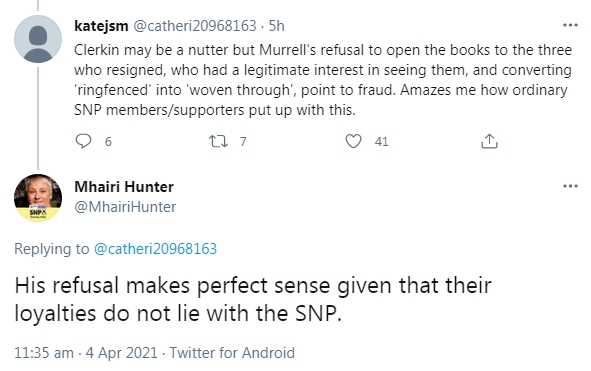View Mhairi Hunter's profile photo
This screenshot has height=371, width=591.
point(38,198)
